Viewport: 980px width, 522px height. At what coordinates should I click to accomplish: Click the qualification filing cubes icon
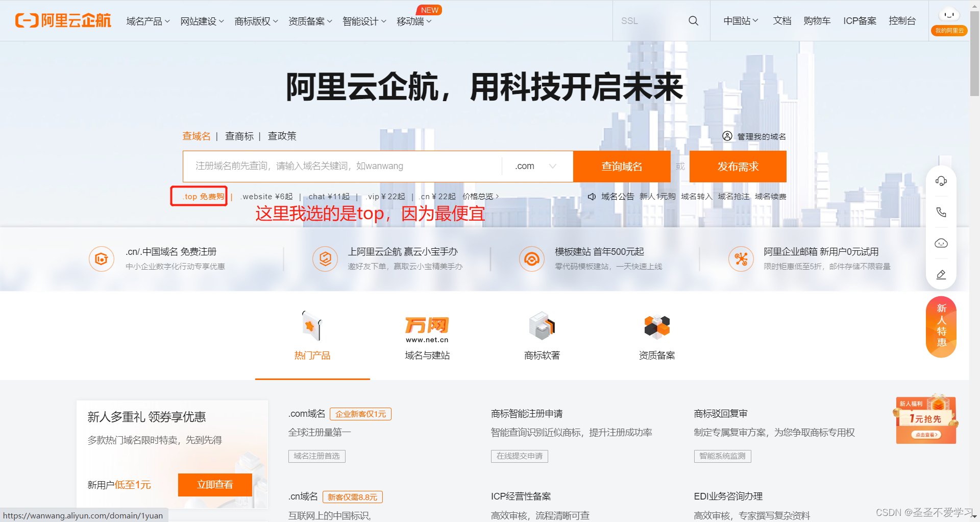click(x=657, y=327)
